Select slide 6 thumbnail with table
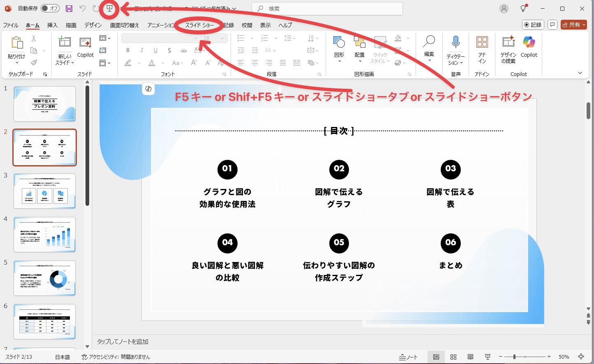Image resolution: width=594 pixels, height=364 pixels. pos(45,322)
